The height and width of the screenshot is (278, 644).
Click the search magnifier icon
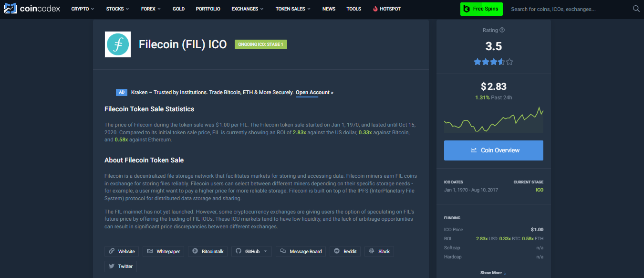[x=636, y=9]
